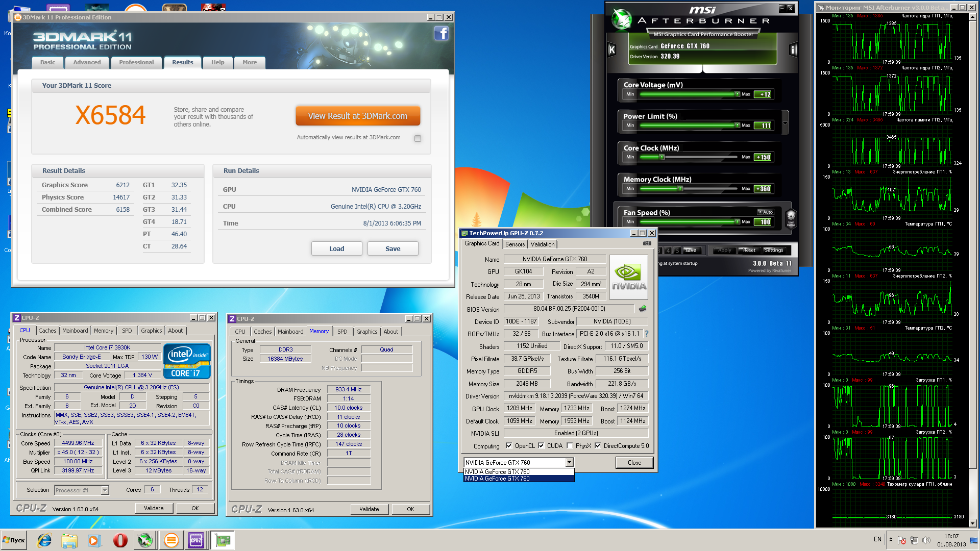Select Afterburner profile slot 5
This screenshot has height=551, width=980.
677,251
